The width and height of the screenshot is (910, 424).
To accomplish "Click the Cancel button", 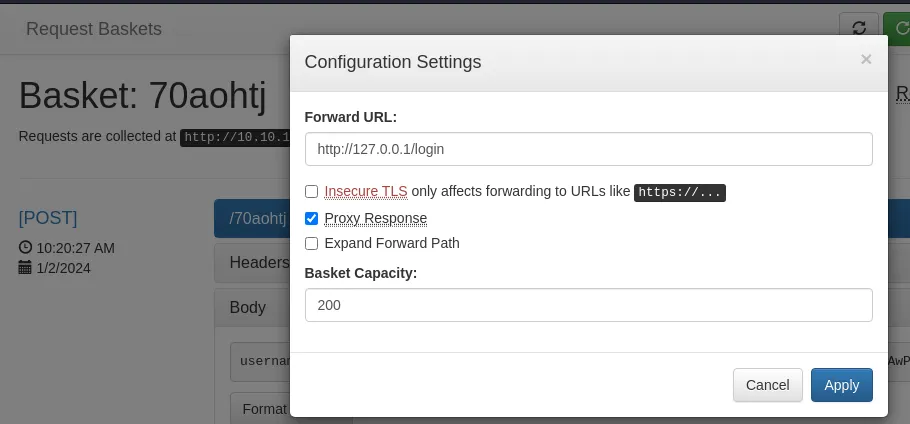I will [767, 385].
